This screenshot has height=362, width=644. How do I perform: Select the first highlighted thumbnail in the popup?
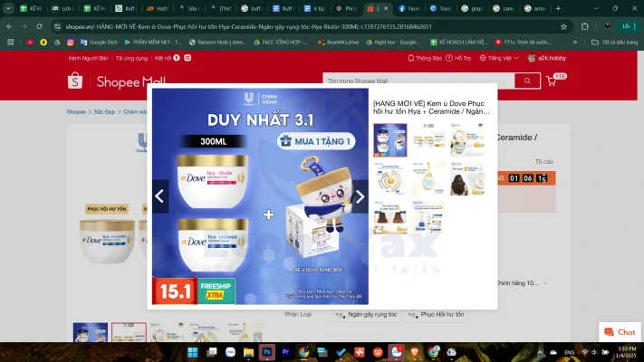click(389, 140)
